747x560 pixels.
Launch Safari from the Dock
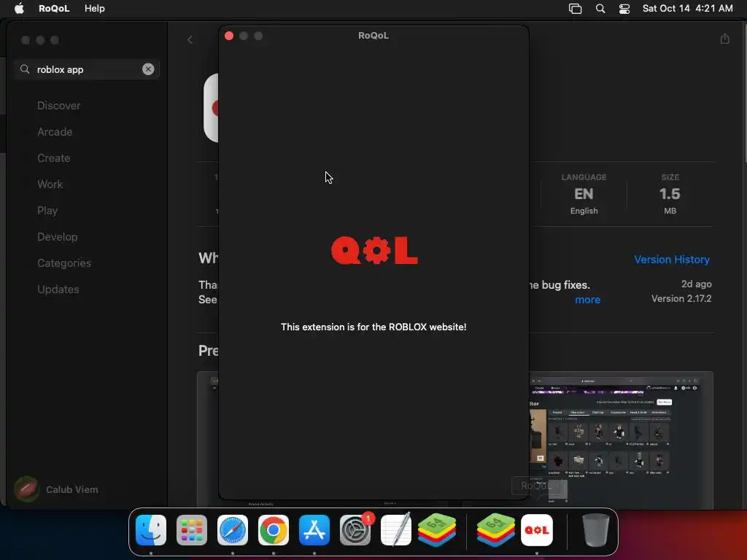click(x=233, y=530)
